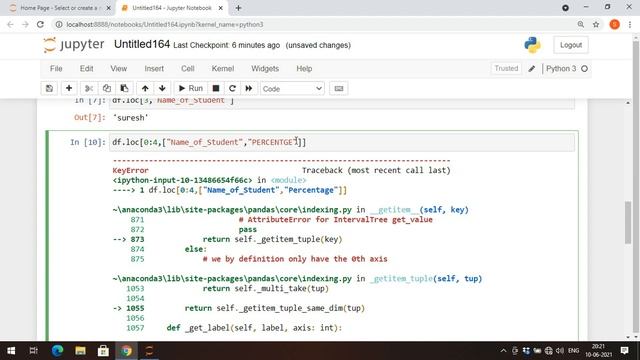The width and height of the screenshot is (640, 360).
Task: Run the selected cell
Action: click(x=191, y=89)
